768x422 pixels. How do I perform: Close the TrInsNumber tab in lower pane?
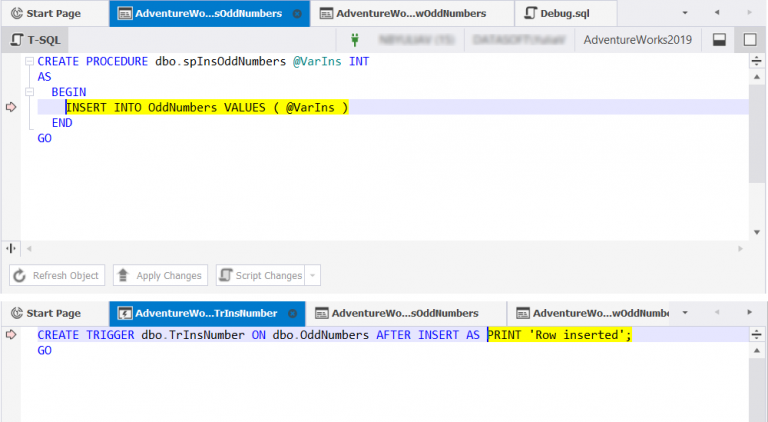pyautogui.click(x=291, y=313)
